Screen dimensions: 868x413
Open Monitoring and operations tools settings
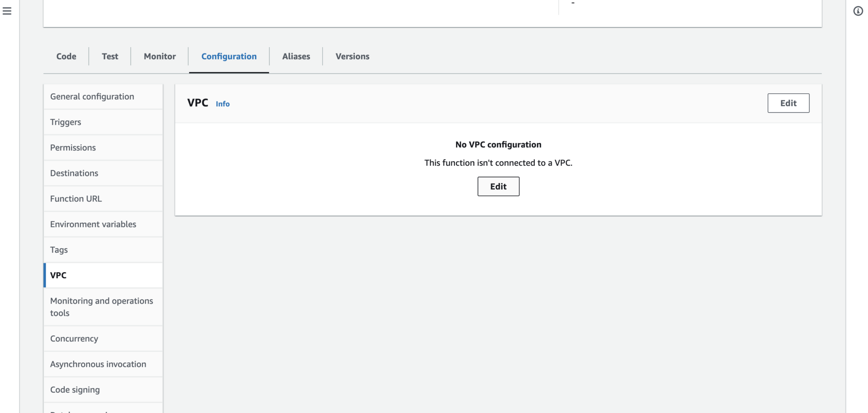click(x=102, y=307)
